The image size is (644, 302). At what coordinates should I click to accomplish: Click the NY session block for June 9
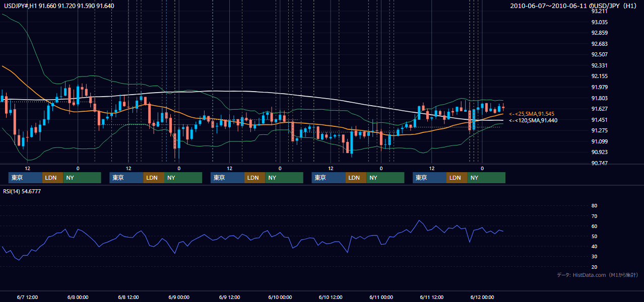[284, 178]
